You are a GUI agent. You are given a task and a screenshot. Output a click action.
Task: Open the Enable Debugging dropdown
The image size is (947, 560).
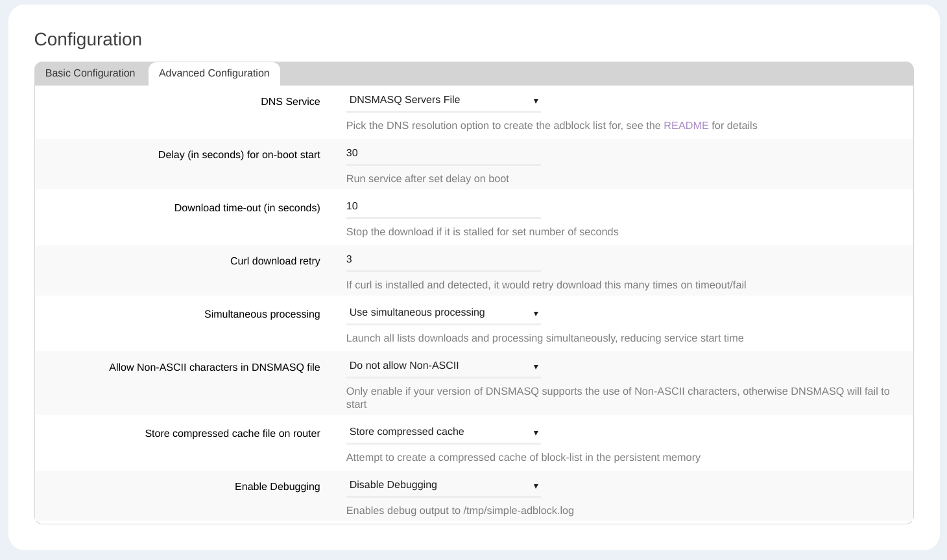[x=443, y=485]
